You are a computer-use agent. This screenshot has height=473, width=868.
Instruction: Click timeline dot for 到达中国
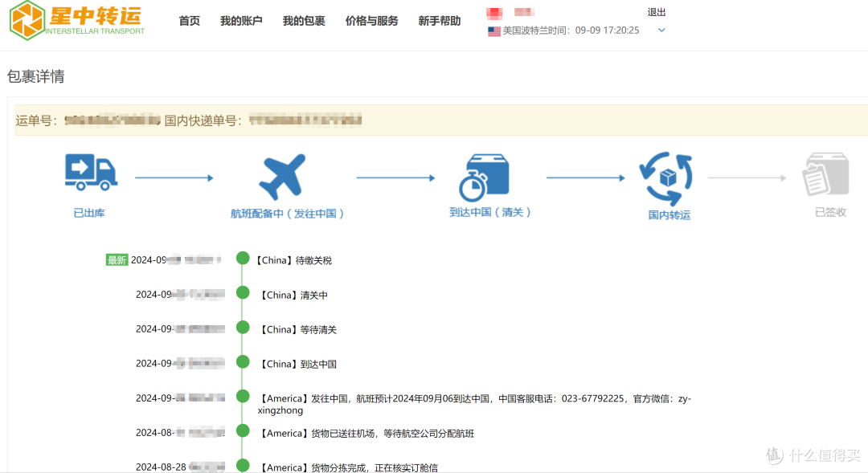(243, 362)
